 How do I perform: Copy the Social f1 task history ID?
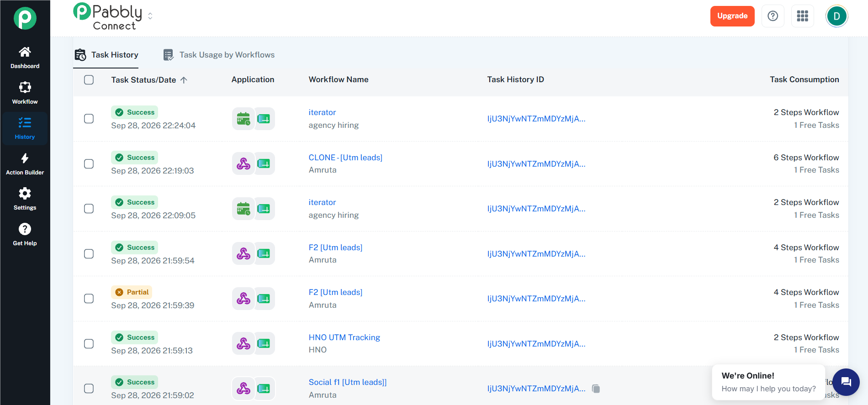point(596,389)
